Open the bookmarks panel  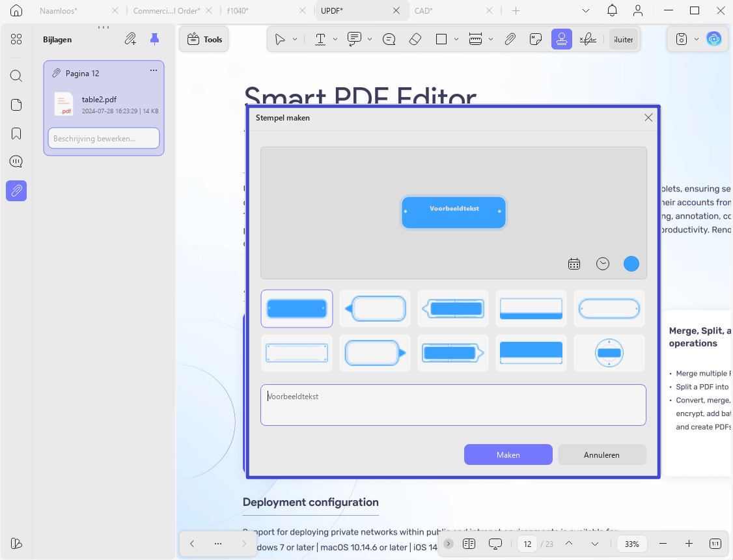[16, 133]
